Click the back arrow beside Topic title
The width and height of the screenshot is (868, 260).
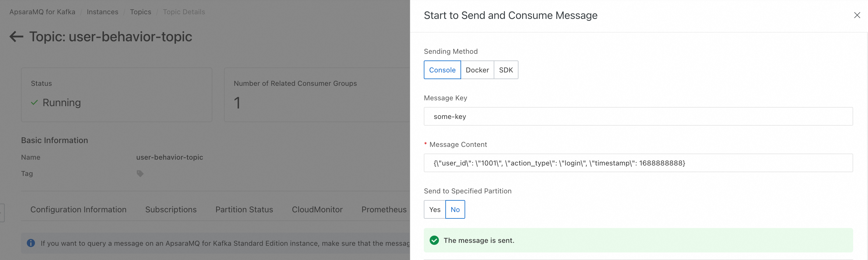16,37
